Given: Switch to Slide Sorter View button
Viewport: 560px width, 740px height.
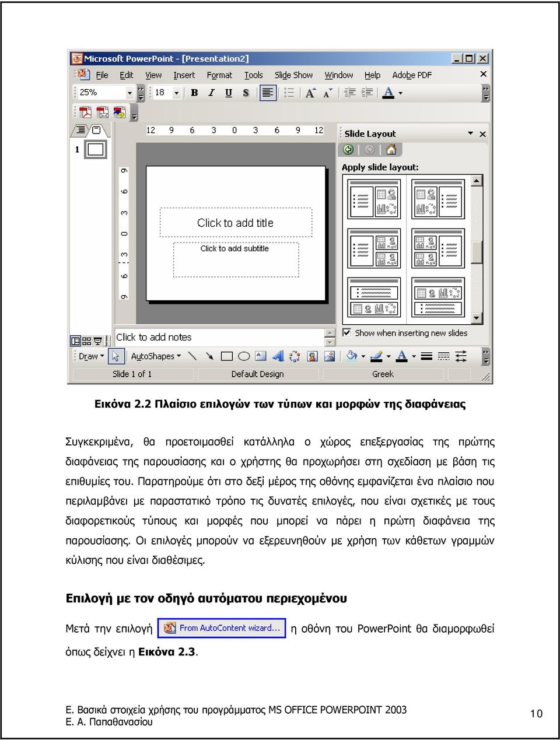Looking at the screenshot, I should click(86, 341).
